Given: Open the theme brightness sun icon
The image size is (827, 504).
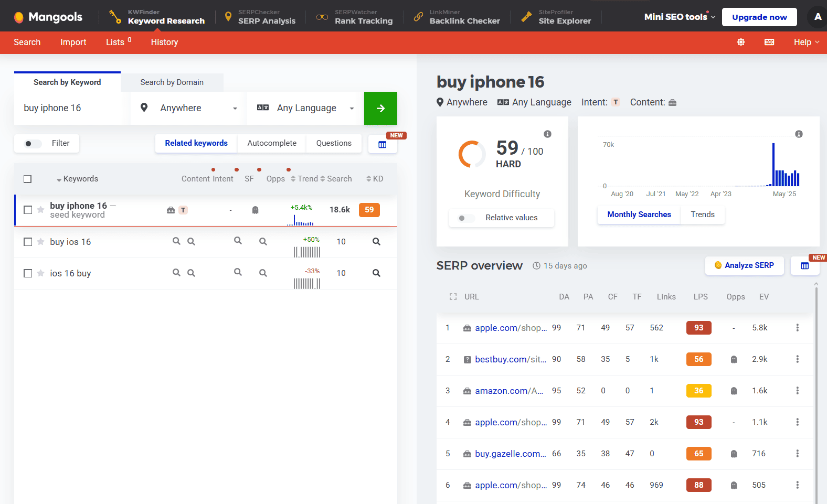Looking at the screenshot, I should (740, 42).
